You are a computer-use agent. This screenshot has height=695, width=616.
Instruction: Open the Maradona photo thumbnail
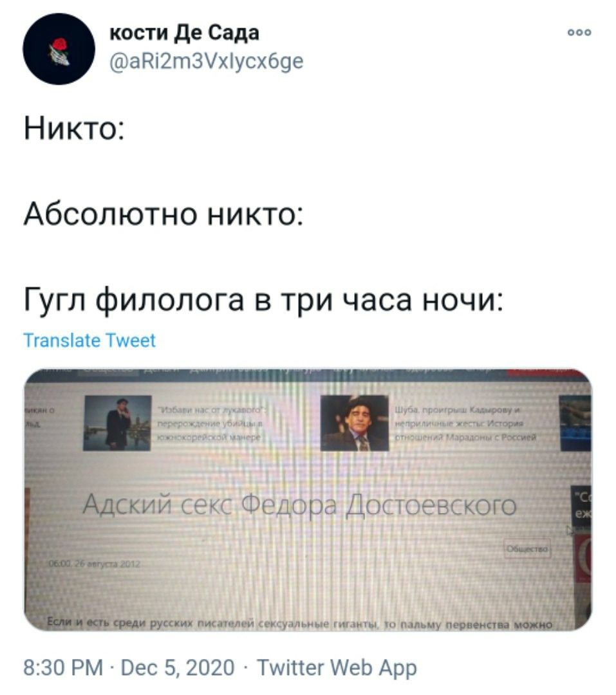(354, 423)
